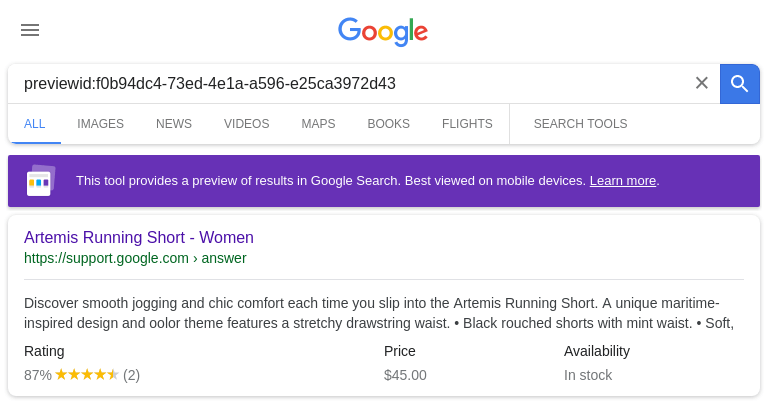The height and width of the screenshot is (405, 768).
Task: Click the support.google.com answer URL
Action: coord(135,258)
